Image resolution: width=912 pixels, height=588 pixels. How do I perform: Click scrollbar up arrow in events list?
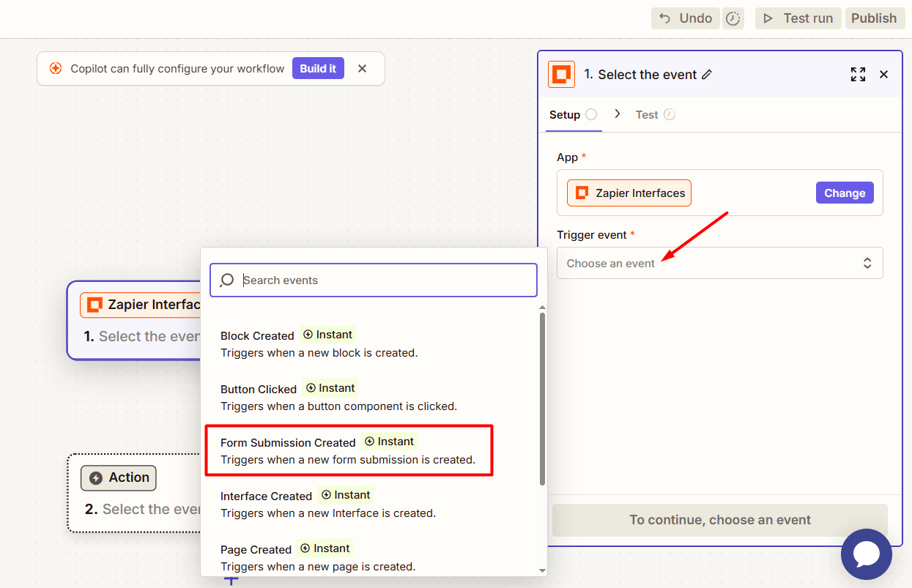tap(542, 308)
